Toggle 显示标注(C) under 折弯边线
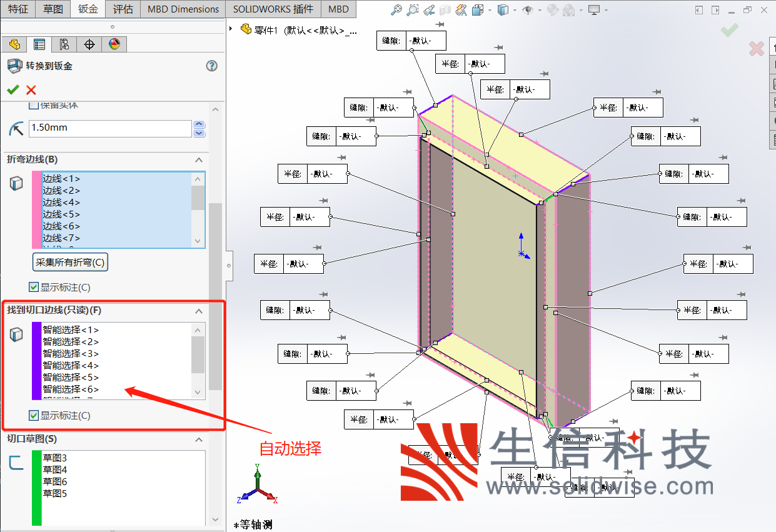776x532 pixels. [x=34, y=288]
